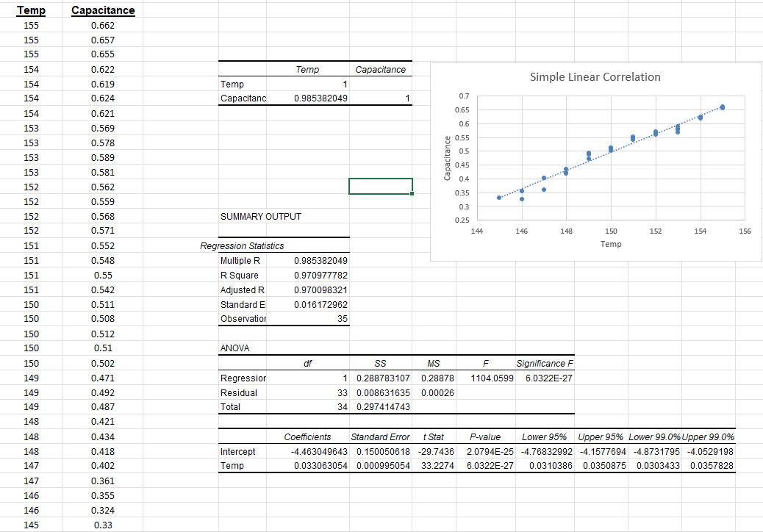Select the cell showing 0.624
Viewport: 763px width, 532px height.
tap(103, 98)
